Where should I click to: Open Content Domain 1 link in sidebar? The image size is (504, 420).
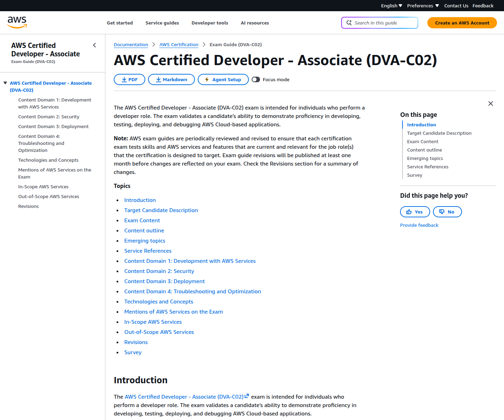55,103
